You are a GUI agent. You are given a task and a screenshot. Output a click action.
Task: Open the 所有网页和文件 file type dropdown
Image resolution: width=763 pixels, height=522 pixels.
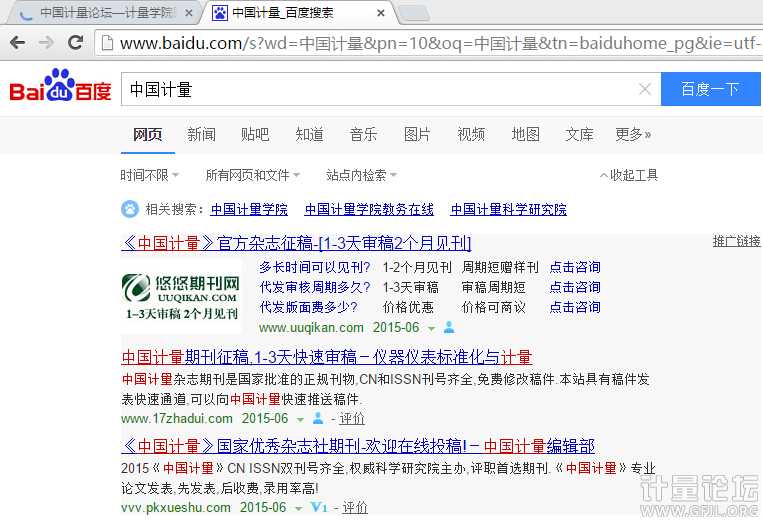click(x=253, y=175)
